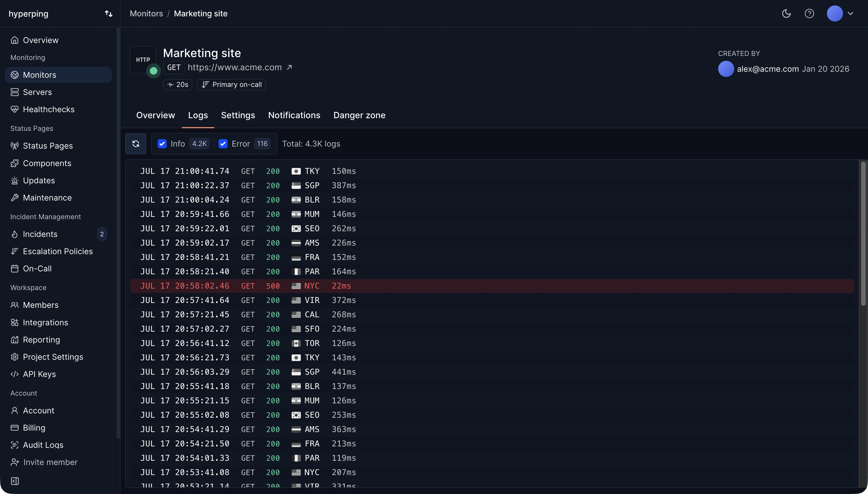Screen dimensions: 868x494
Task: Click the Total: 4.3K logs label
Action: (311, 144)
